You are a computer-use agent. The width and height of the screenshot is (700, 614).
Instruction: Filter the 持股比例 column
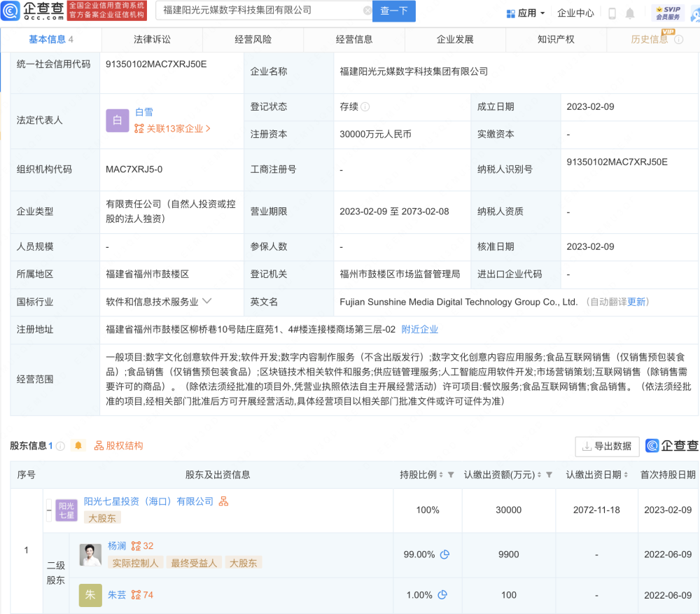[451, 475]
